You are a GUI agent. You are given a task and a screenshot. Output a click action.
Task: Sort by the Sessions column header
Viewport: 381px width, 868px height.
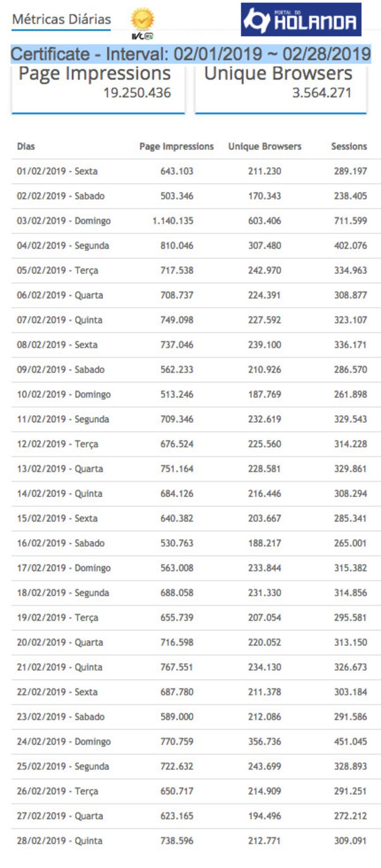click(349, 146)
